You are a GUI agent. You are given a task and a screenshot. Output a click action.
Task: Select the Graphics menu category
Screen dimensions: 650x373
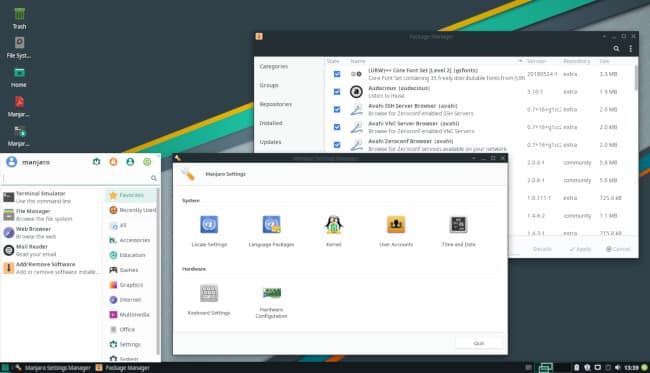pos(131,285)
